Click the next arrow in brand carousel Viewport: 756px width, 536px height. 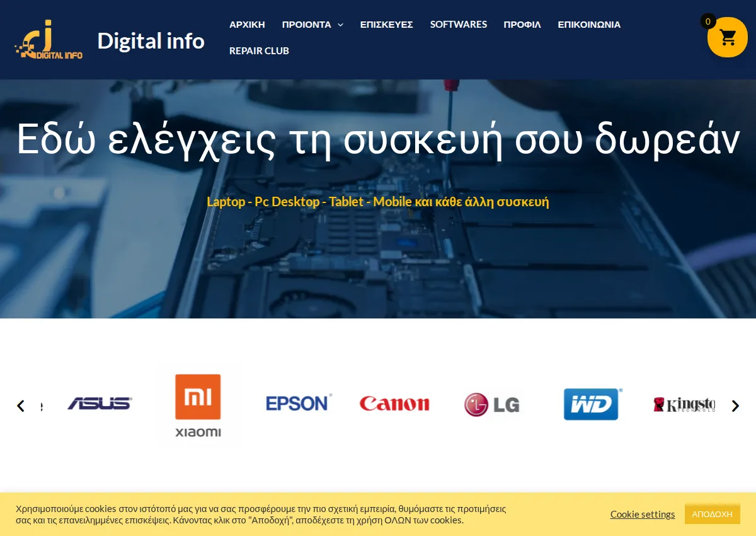point(735,406)
